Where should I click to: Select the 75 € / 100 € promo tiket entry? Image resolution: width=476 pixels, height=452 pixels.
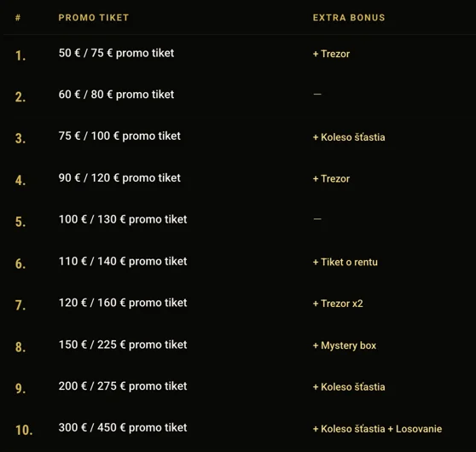click(x=119, y=136)
